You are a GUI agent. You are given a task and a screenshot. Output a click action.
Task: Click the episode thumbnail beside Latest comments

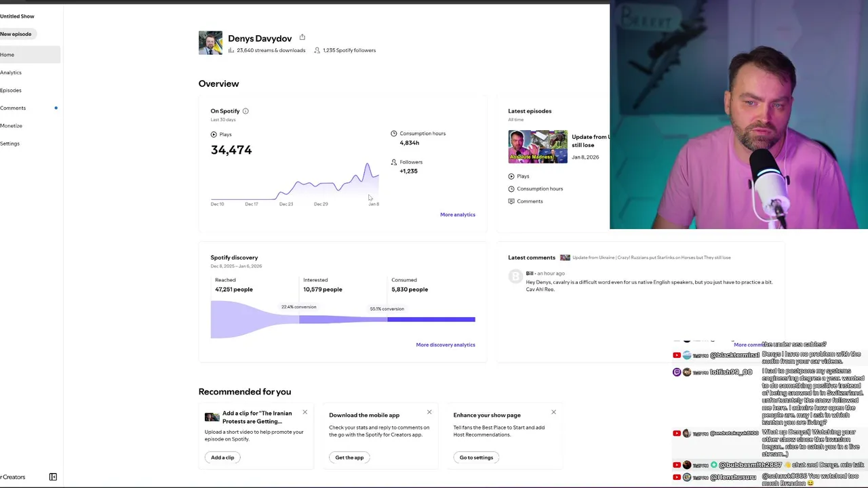[565, 258]
